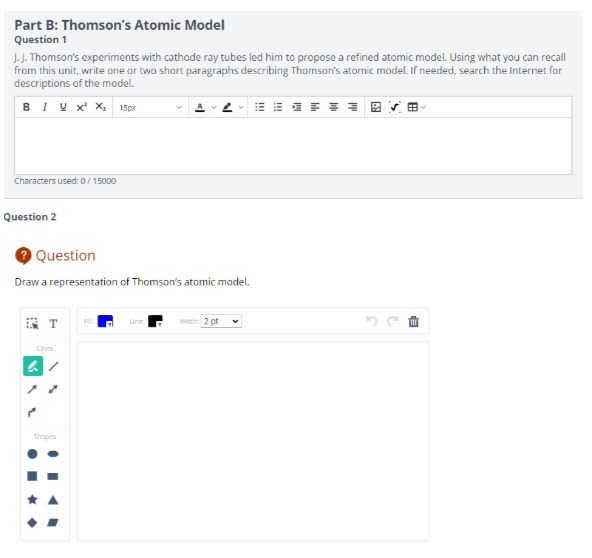This screenshot has width=592, height=558.
Task: Click the 'Question 2' label
Action: click(30, 217)
